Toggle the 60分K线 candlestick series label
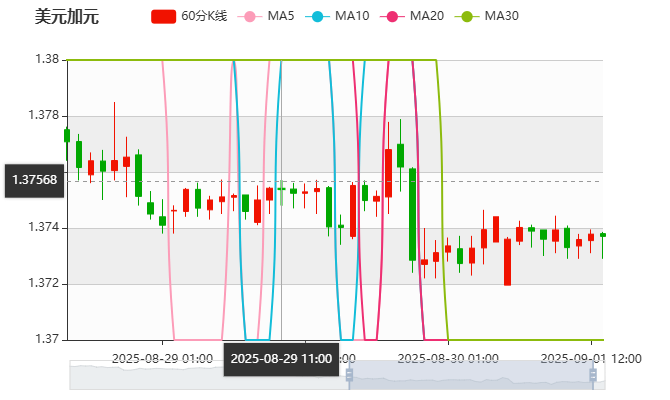670x400 pixels. pos(204,17)
